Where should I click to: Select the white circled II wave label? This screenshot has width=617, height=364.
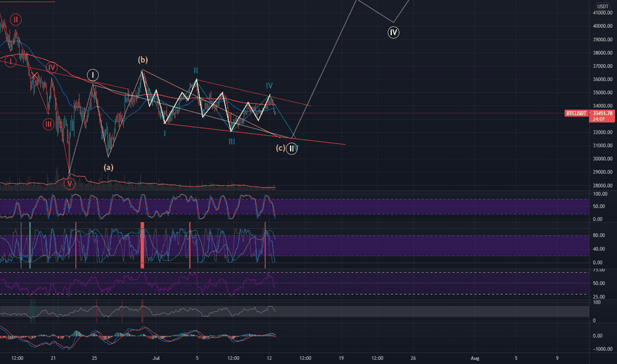(x=291, y=149)
